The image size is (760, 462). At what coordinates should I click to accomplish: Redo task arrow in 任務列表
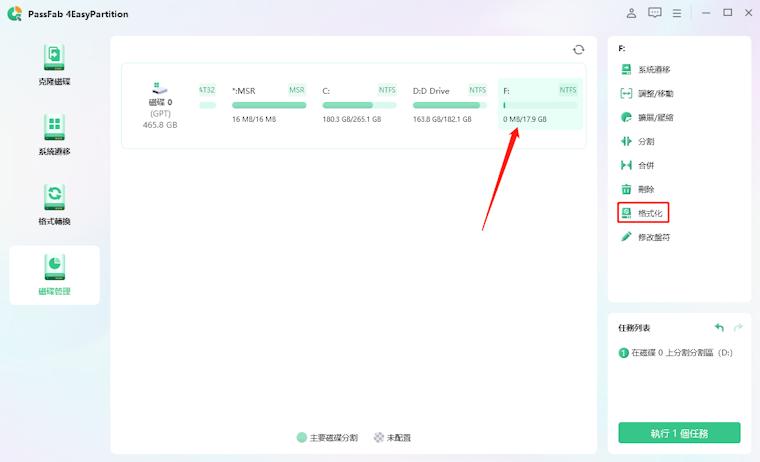coord(738,328)
